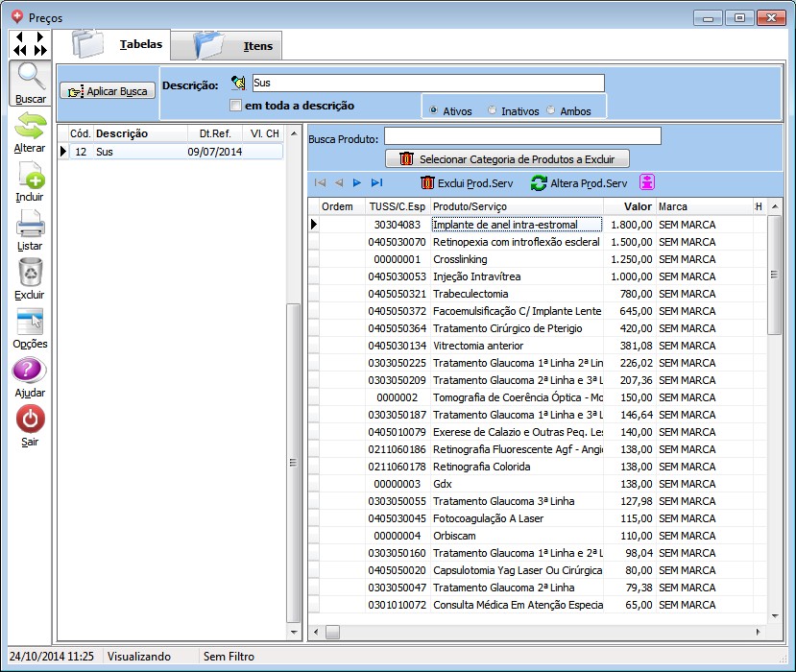The height and width of the screenshot is (672, 796).
Task: Click the Sair power icon
Action: point(30,421)
